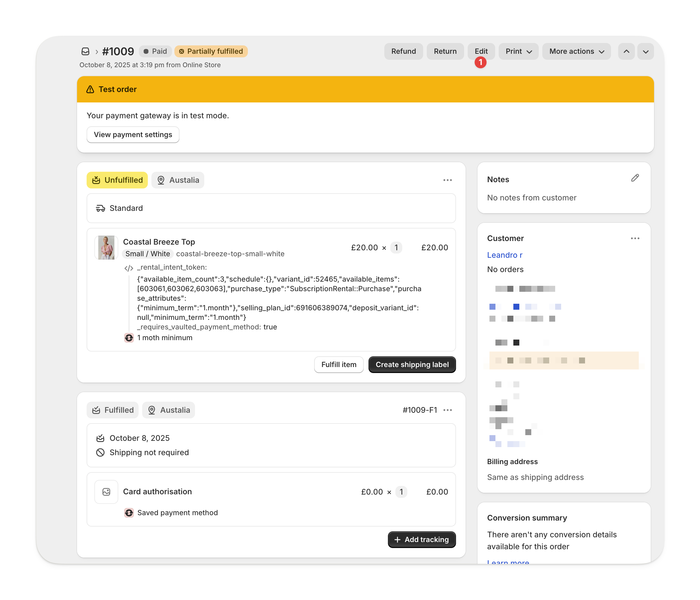Screen dimensions: 700x600
Task: Click Add tracking button
Action: [421, 540]
